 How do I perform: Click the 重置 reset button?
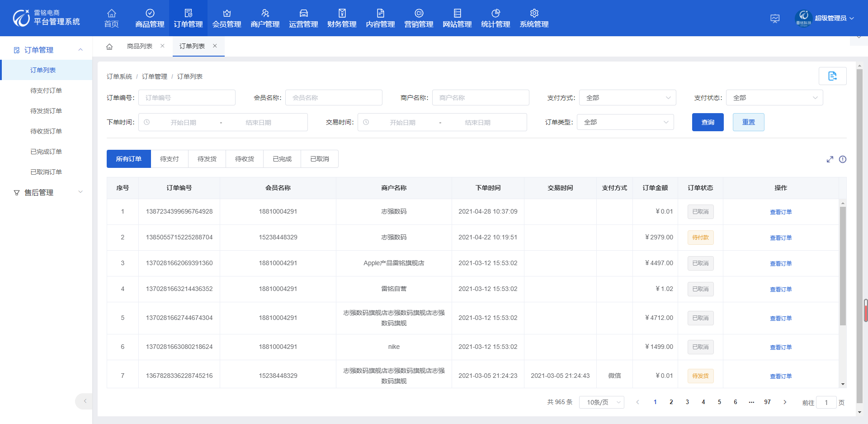tap(749, 122)
